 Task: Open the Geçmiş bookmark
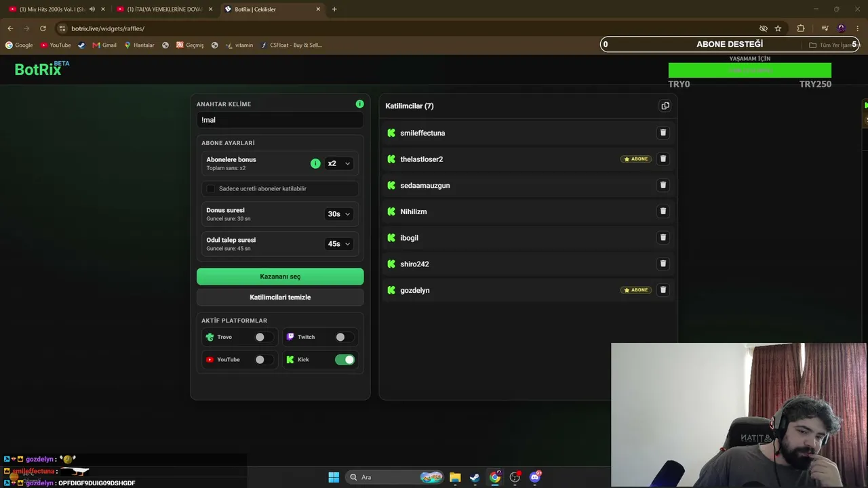tap(190, 45)
